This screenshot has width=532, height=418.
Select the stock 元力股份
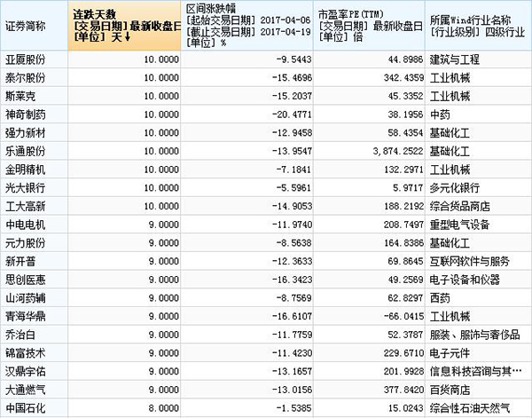pos(25,243)
